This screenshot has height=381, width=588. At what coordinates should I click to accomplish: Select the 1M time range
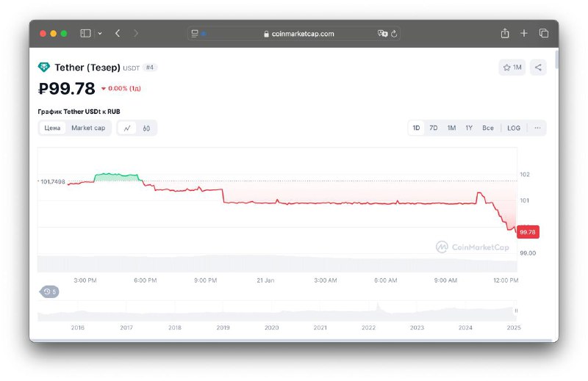pos(451,128)
